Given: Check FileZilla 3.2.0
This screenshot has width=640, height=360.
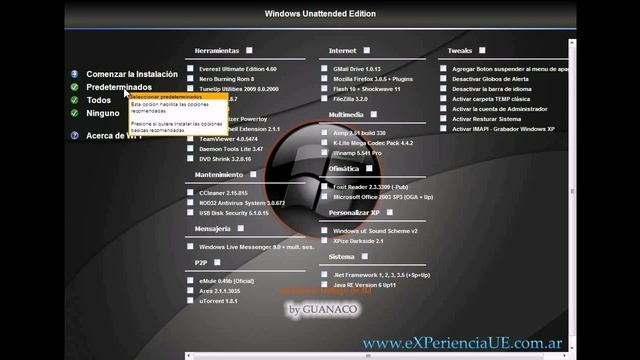Looking at the screenshot, I should (x=324, y=98).
